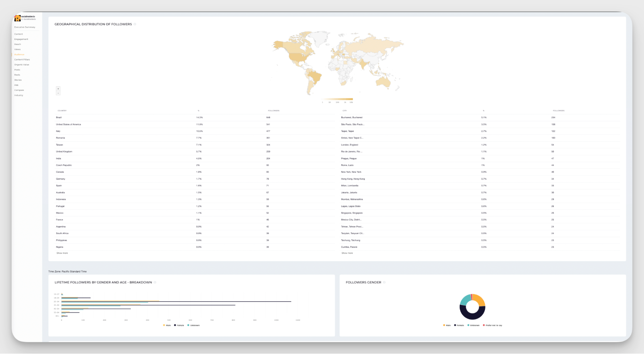Open Engagement section in sidebar
The image size is (644, 354).
(x=21, y=39)
